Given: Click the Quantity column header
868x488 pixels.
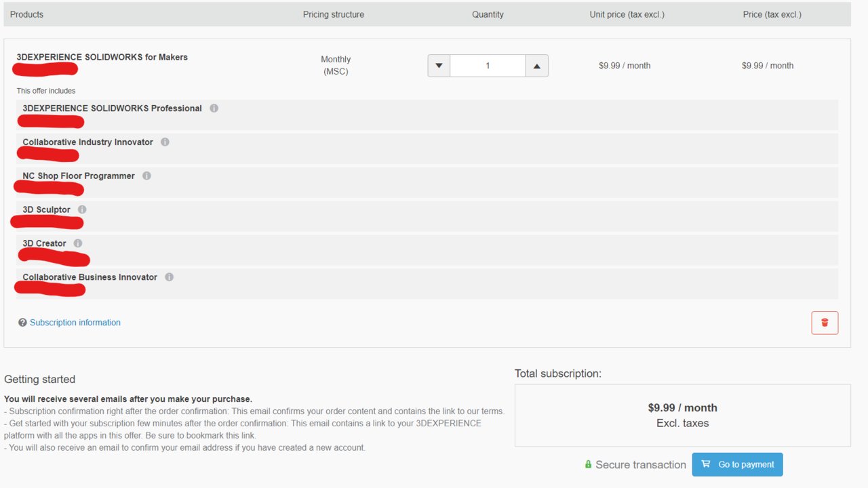Looking at the screenshot, I should pos(488,14).
